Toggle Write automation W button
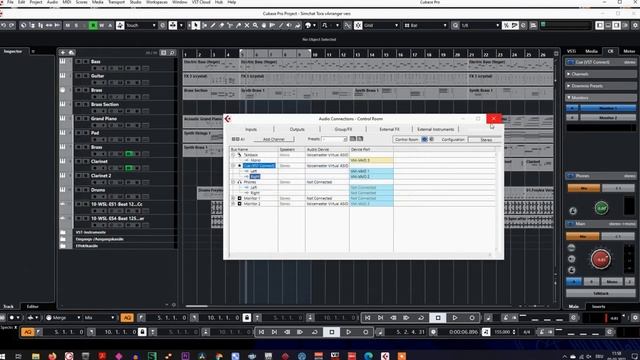The width and height of the screenshot is (640, 360). click(102, 25)
